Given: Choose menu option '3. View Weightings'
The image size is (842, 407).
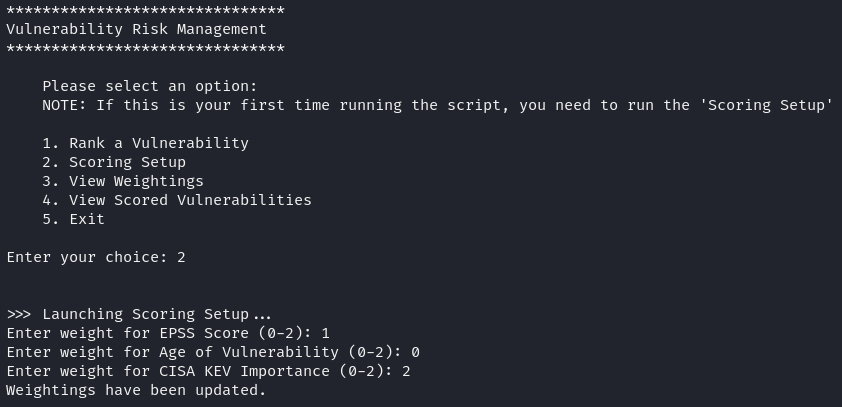Looking at the screenshot, I should (x=123, y=181).
